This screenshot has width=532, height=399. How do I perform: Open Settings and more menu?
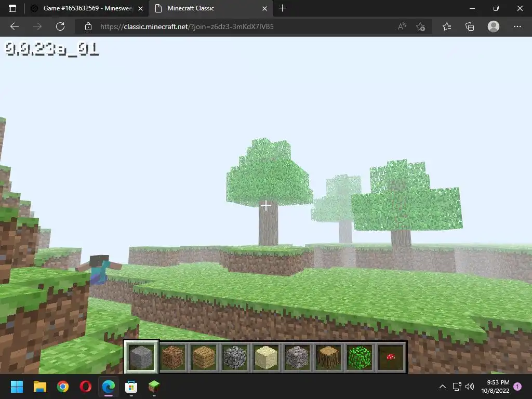click(x=517, y=26)
